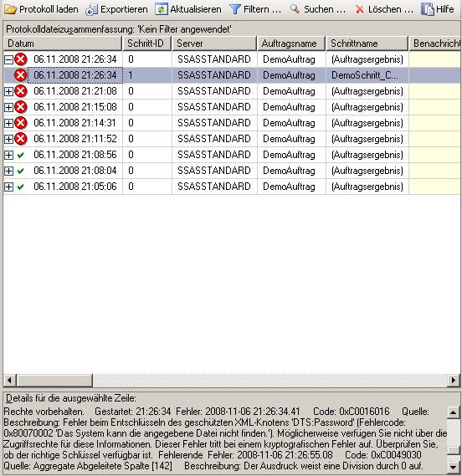The width and height of the screenshot is (462, 476).
Task: Click error icon on 21:26:34 step 1 row
Action: click(21, 75)
